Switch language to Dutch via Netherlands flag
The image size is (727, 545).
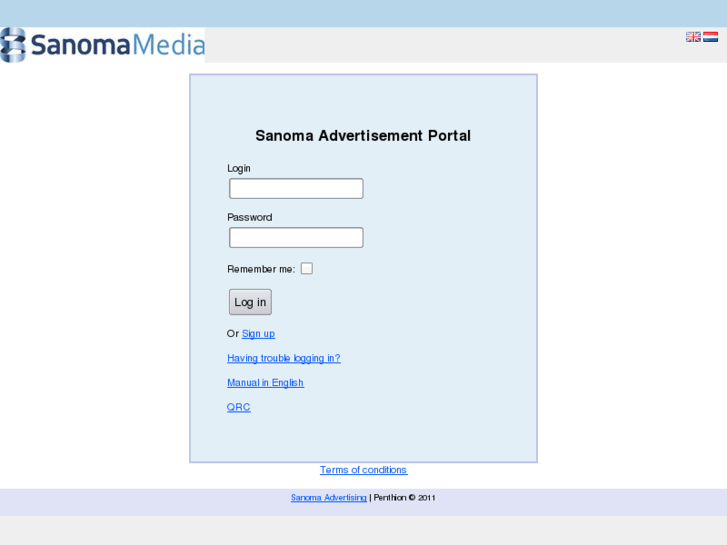(710, 37)
